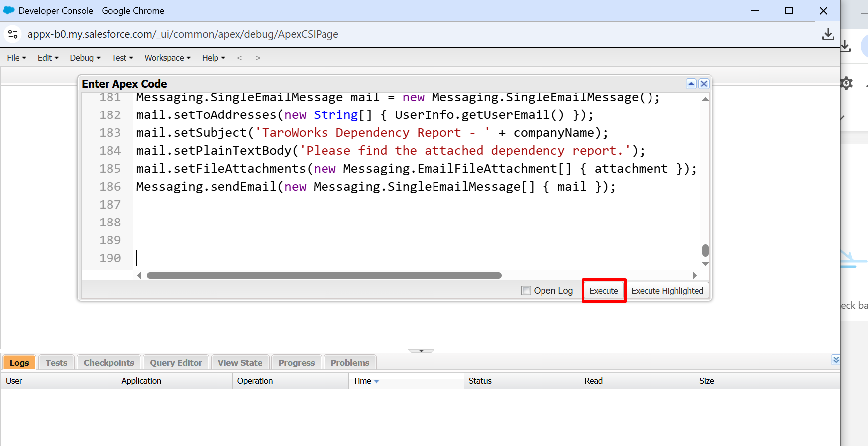Click the next tab arrow in menu bar
The image size is (868, 446).
[258, 58]
